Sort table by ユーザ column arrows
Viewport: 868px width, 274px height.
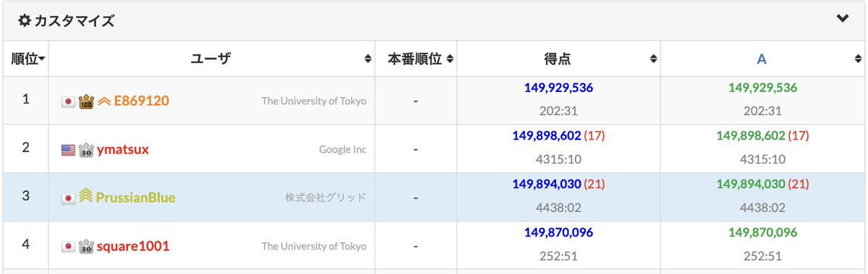[x=368, y=59]
